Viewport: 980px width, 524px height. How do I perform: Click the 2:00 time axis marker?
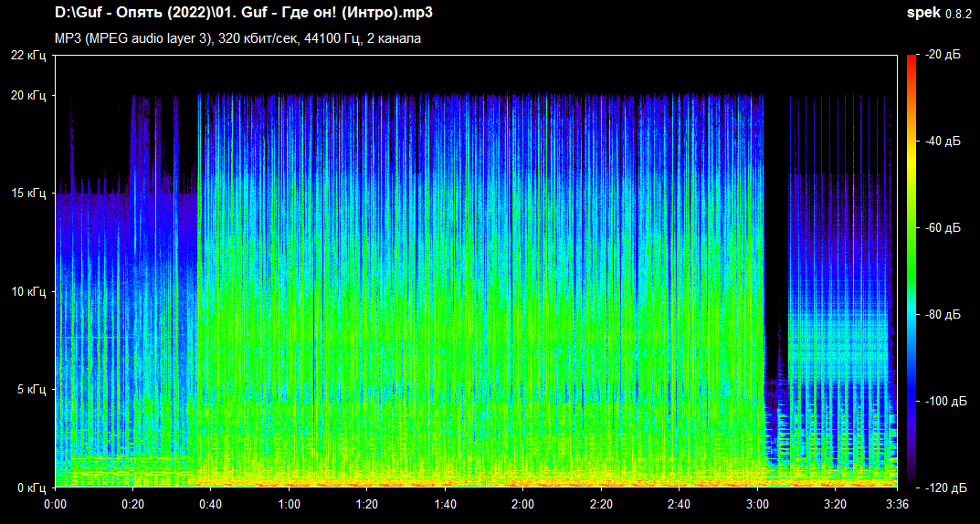(523, 504)
